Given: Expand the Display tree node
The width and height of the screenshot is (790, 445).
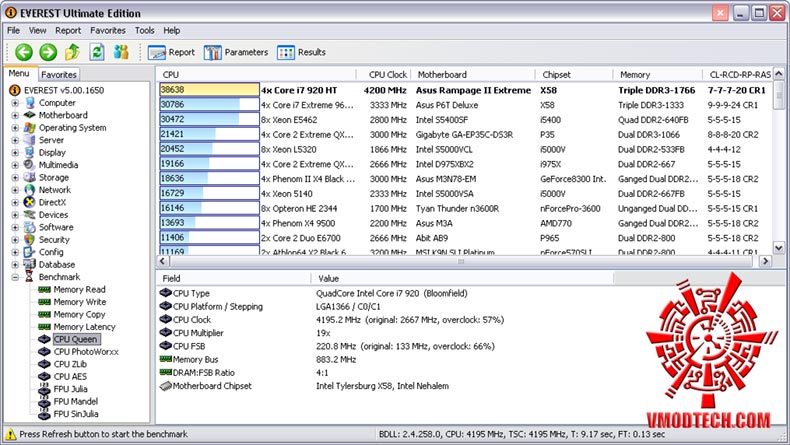Looking at the screenshot, I should (15, 153).
